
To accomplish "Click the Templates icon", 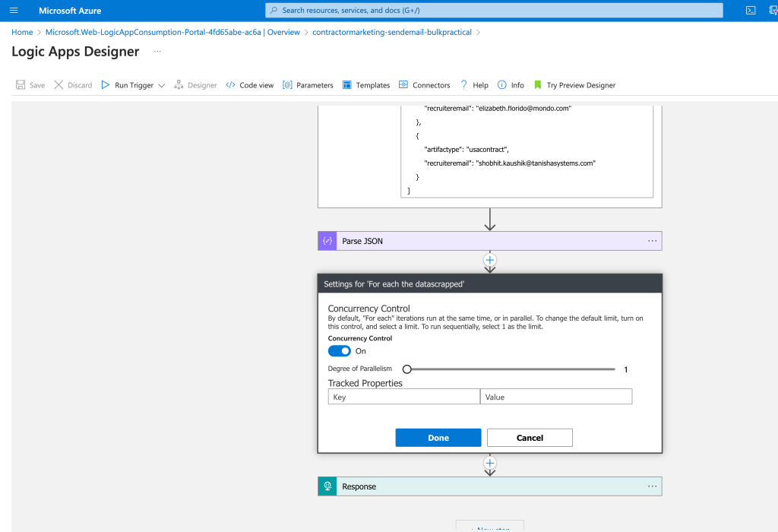I will point(346,85).
